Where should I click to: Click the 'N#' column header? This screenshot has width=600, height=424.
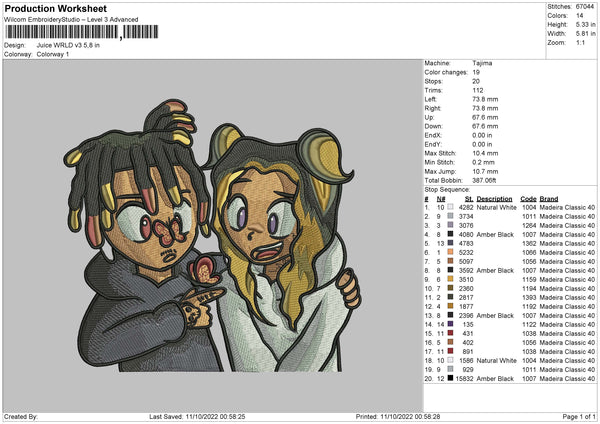[x=441, y=199]
